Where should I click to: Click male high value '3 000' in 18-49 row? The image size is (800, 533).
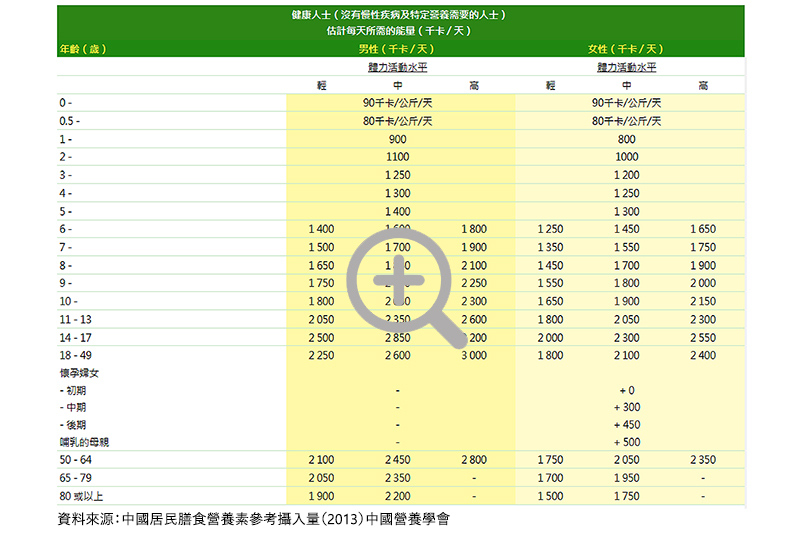point(474,355)
